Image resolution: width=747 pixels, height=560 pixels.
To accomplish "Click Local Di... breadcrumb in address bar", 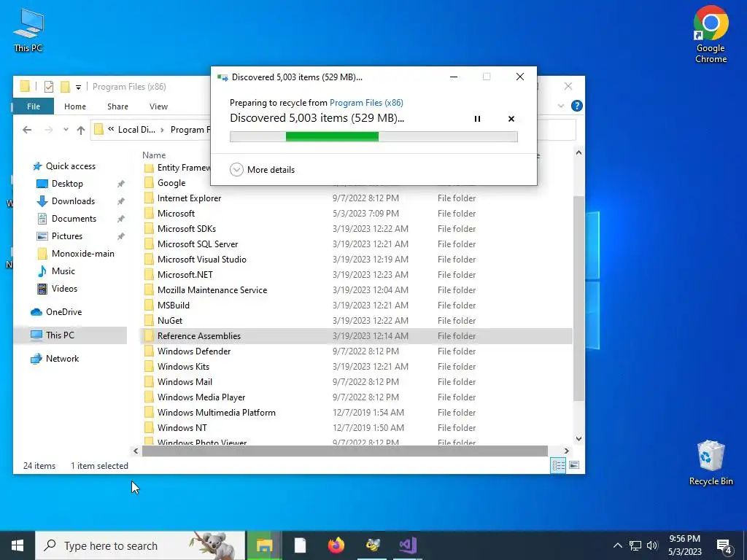I will tap(136, 130).
